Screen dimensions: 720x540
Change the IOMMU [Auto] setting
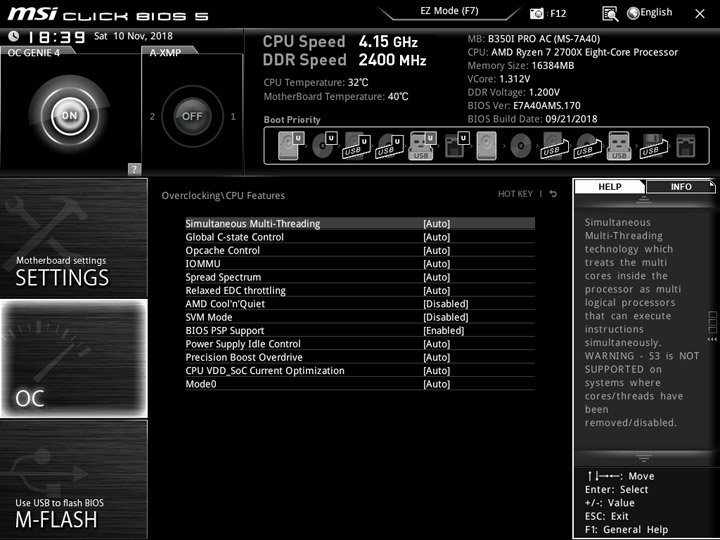tap(437, 264)
